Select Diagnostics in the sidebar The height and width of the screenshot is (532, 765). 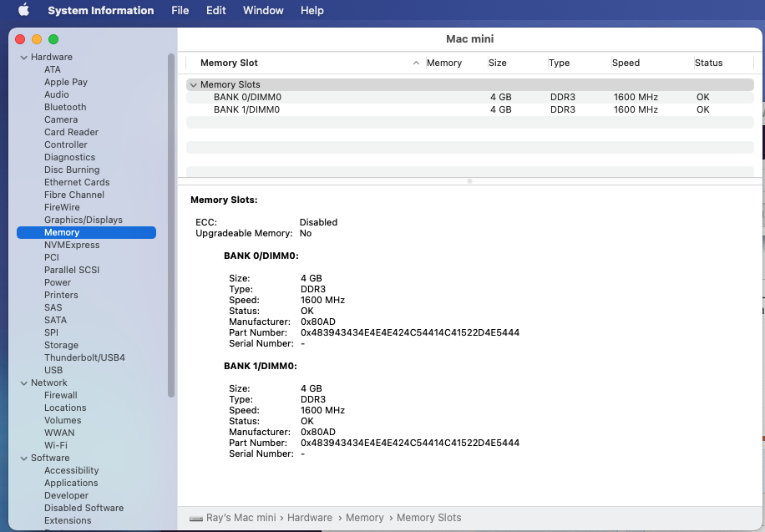70,157
